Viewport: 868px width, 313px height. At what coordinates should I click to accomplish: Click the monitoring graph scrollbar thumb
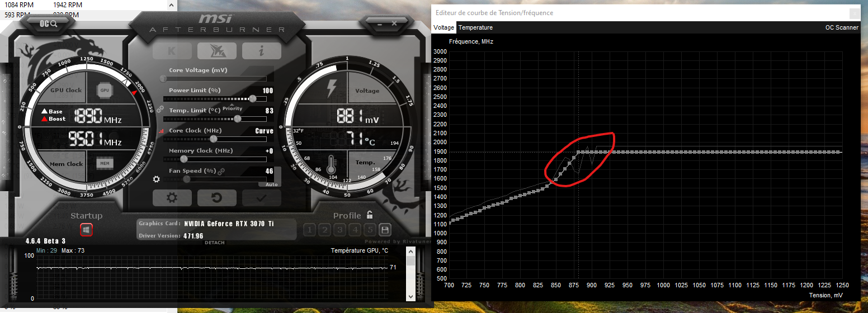coord(411,261)
